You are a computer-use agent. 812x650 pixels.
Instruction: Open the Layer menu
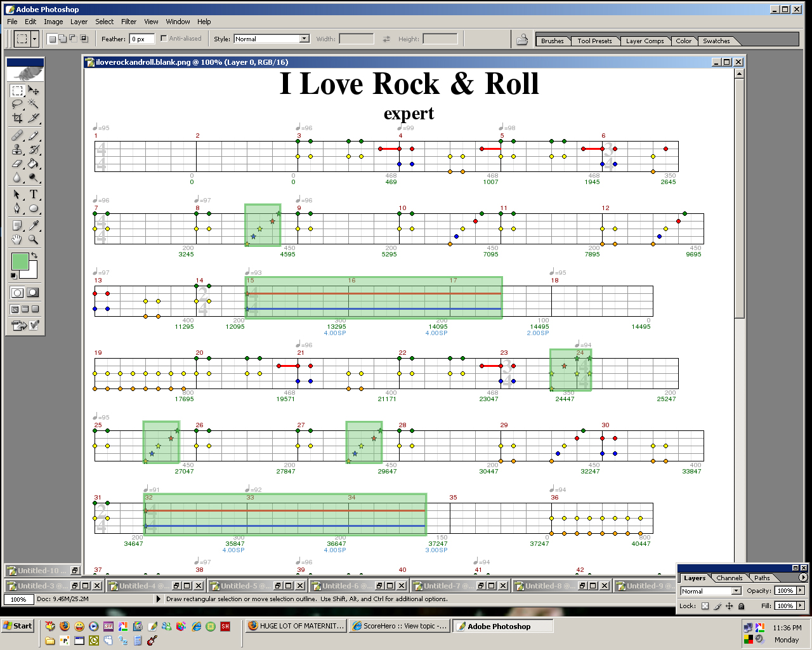79,22
